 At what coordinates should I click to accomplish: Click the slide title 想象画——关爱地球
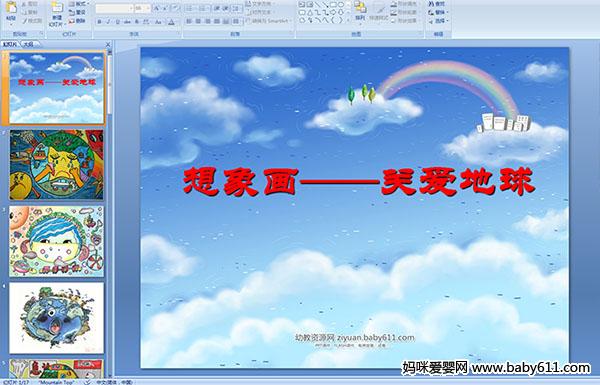[x=359, y=182]
